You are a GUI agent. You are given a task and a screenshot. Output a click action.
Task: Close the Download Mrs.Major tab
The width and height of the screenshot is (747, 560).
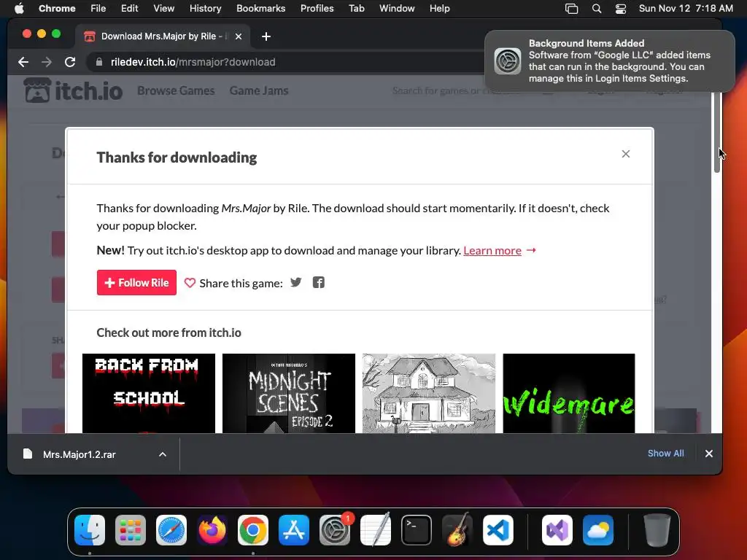(x=239, y=36)
